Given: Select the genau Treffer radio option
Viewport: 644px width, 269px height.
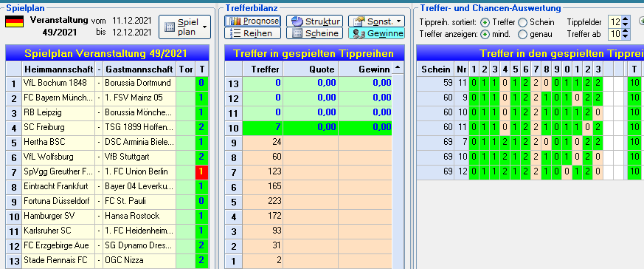Looking at the screenshot, I should click(522, 35).
